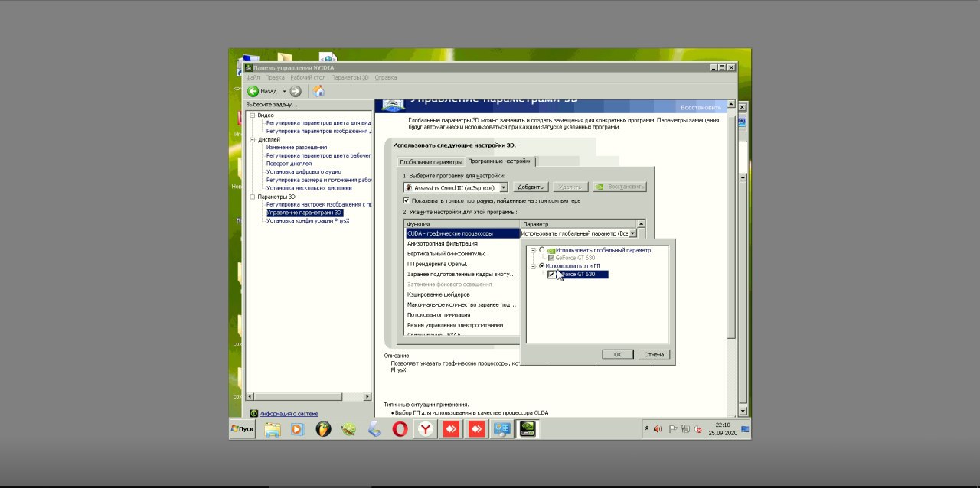Collapse the Дисплей tree node
Screen dimensions: 980x488
click(x=253, y=139)
